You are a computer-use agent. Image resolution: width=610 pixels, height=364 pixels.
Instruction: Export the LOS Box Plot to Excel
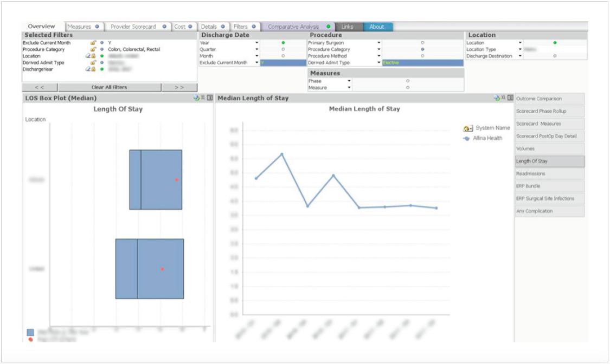203,96
